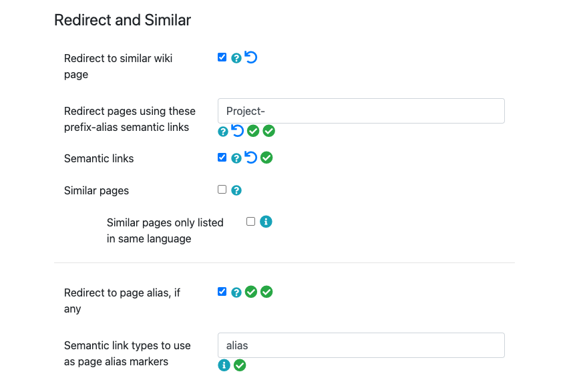The image size is (569, 392).
Task: Click the alias semantic link types field
Action: coord(361,345)
